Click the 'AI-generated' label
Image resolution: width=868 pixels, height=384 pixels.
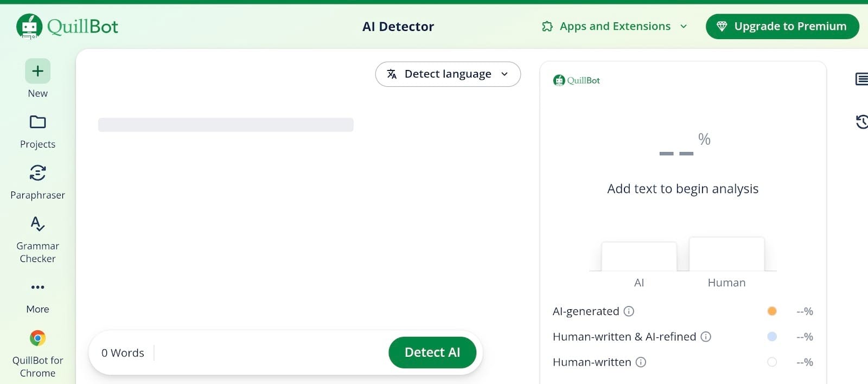tap(586, 311)
